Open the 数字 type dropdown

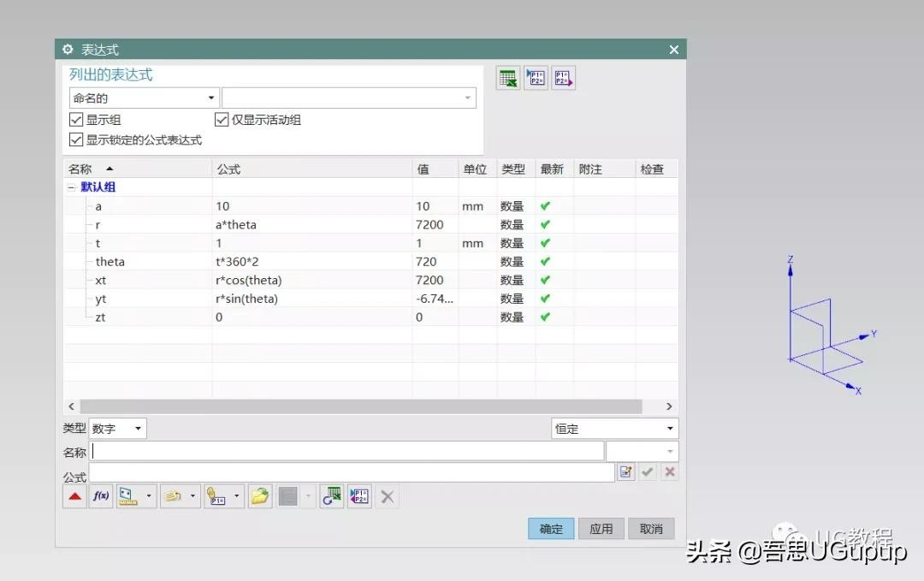coord(118,429)
